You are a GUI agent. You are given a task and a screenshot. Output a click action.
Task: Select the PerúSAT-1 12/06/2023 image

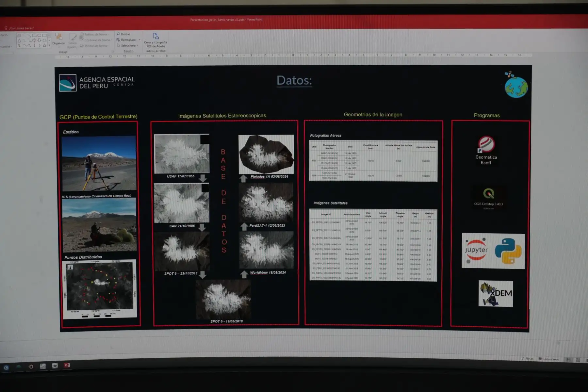click(266, 203)
